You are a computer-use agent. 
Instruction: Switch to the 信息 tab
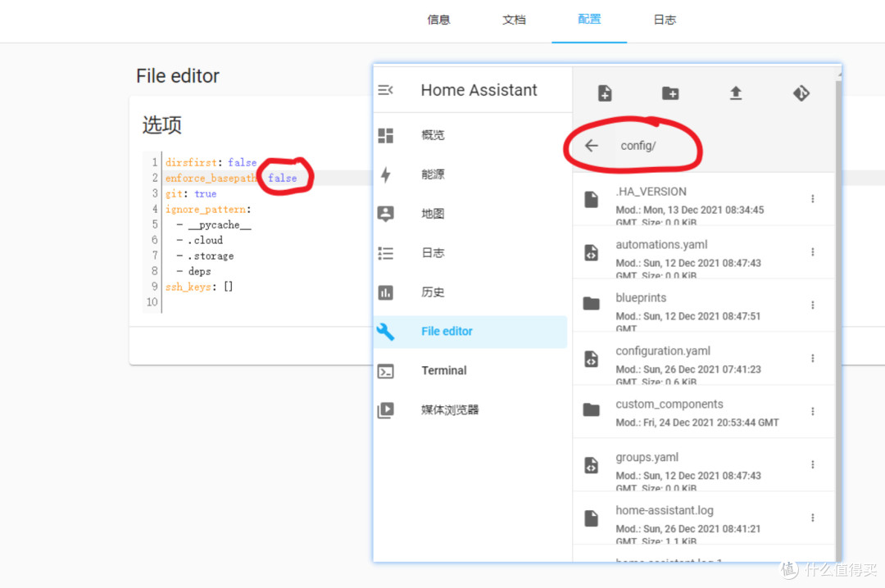pos(438,20)
